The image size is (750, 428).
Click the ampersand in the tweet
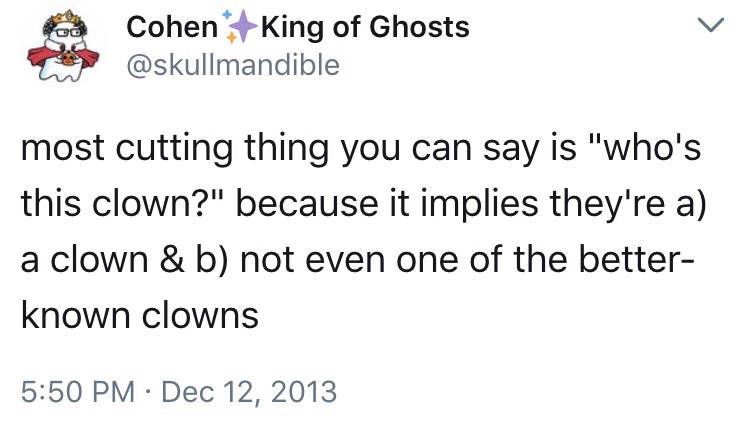click(165, 261)
